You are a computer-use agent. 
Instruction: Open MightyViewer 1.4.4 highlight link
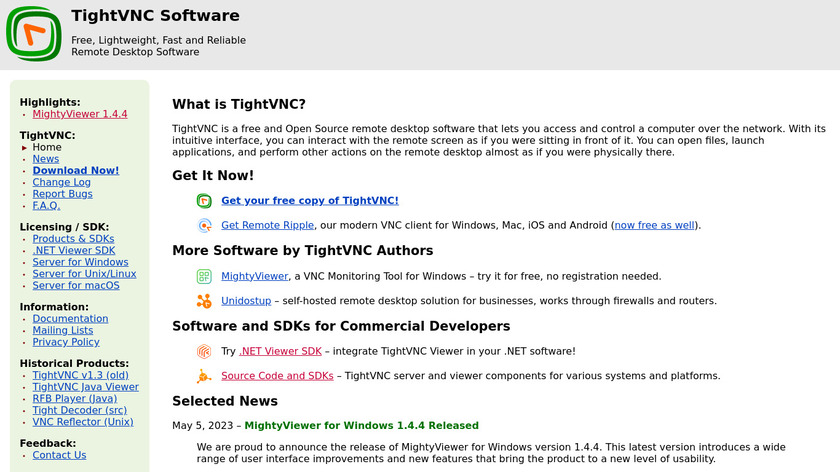(80, 114)
